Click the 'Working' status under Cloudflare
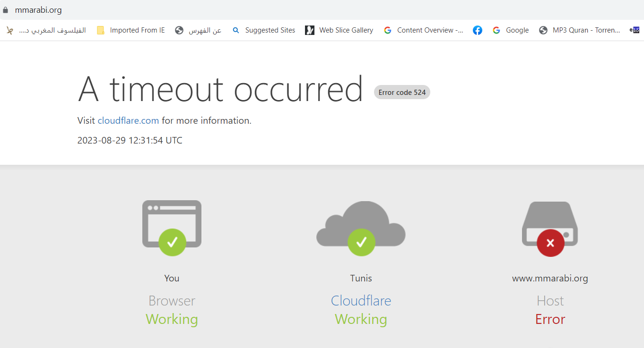Viewport: 644px width, 348px height. [x=361, y=319]
